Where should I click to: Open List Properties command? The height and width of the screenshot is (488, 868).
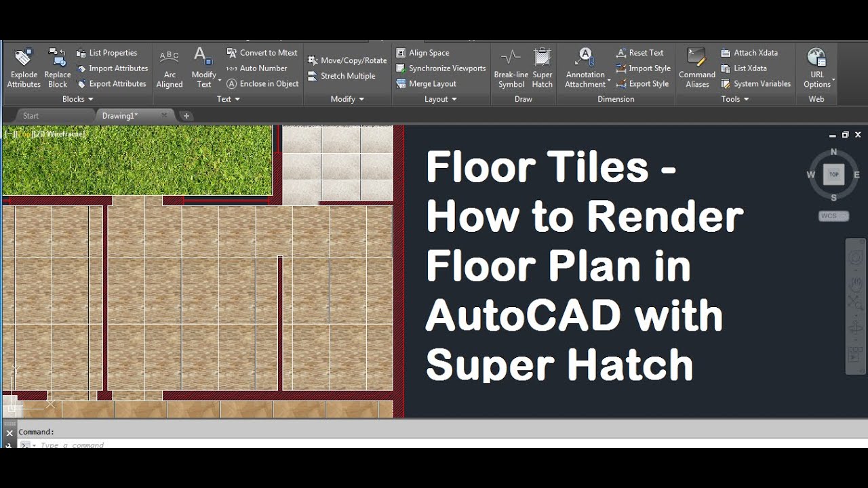(106, 53)
